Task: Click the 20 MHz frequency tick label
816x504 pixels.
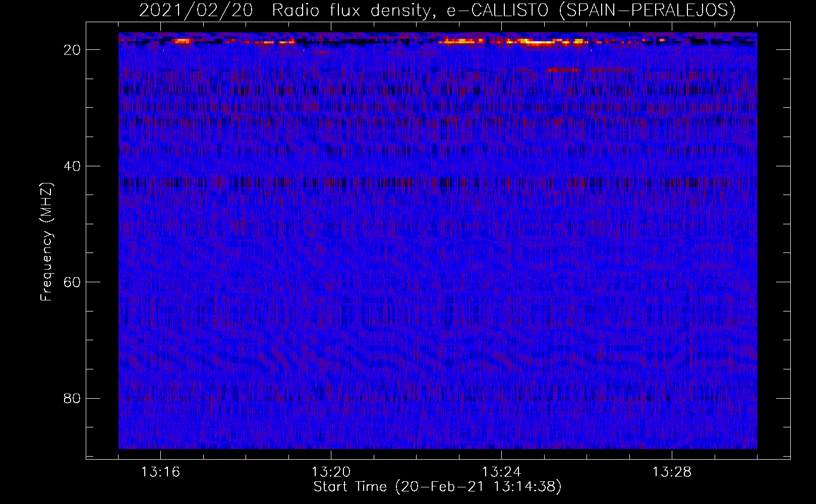Action: tap(73, 50)
